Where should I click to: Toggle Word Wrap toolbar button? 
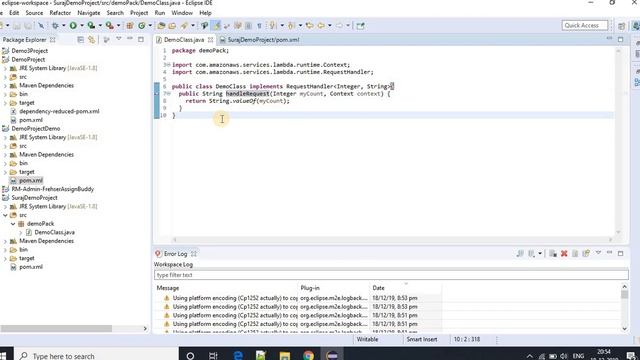(227, 26)
